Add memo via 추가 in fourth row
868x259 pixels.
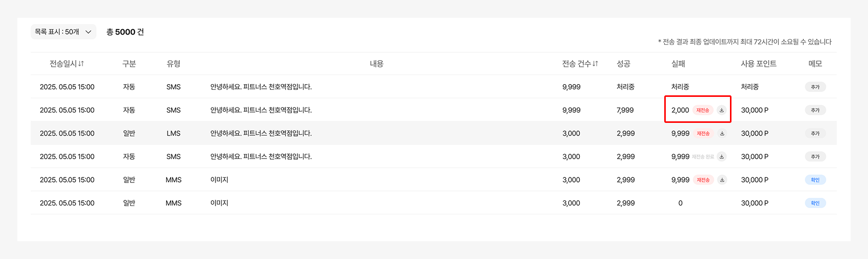pos(815,157)
